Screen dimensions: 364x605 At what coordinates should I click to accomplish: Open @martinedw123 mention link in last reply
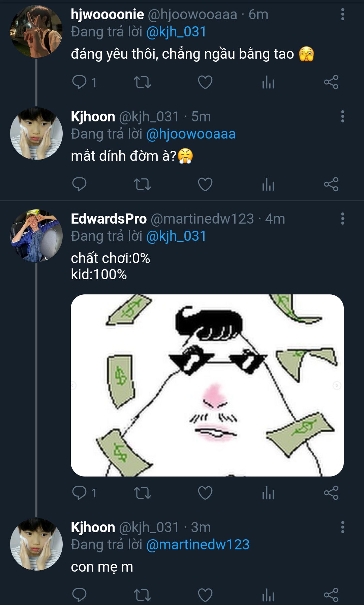coord(198,545)
